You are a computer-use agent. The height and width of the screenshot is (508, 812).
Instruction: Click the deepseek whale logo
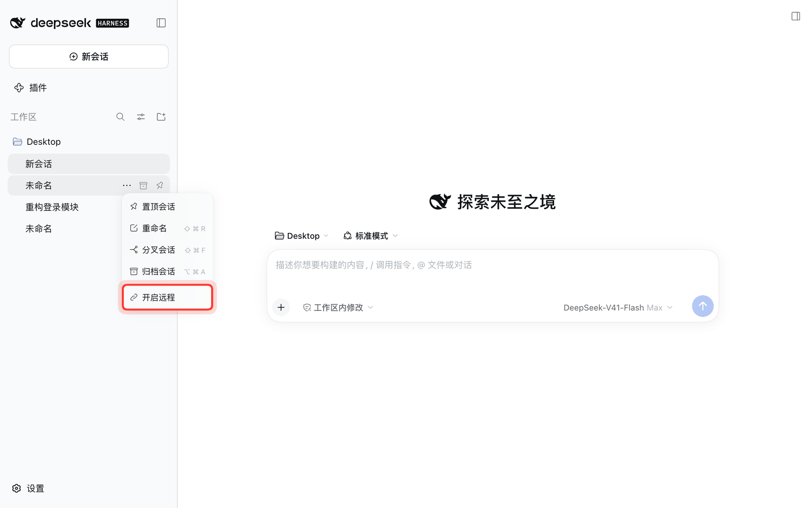[18, 23]
